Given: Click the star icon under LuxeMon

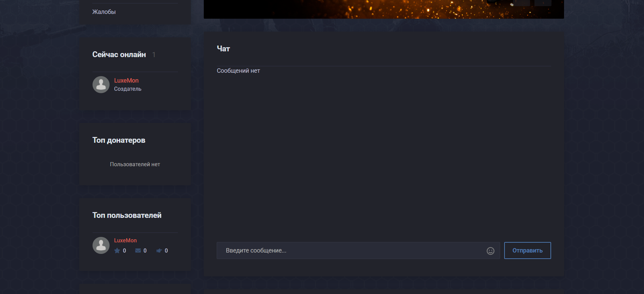Looking at the screenshot, I should click(117, 251).
